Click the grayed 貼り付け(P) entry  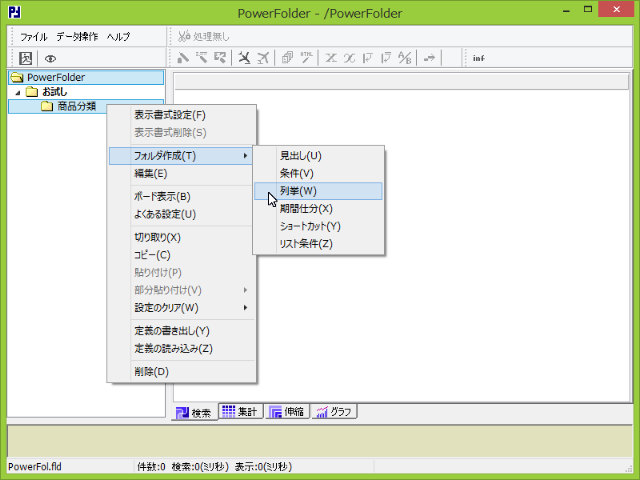click(158, 273)
